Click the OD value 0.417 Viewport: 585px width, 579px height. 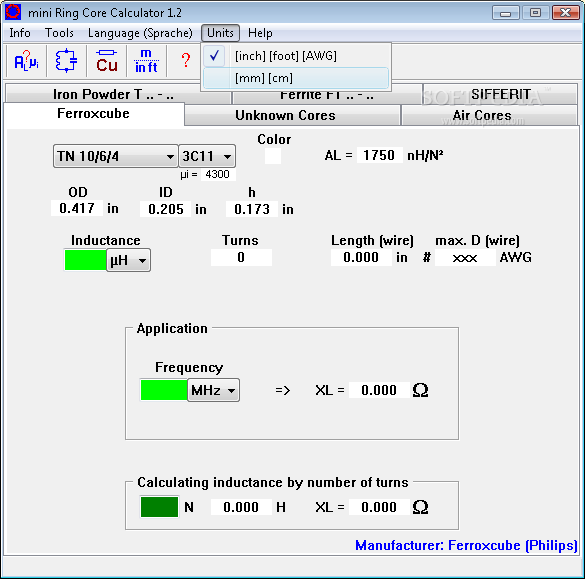coord(77,208)
